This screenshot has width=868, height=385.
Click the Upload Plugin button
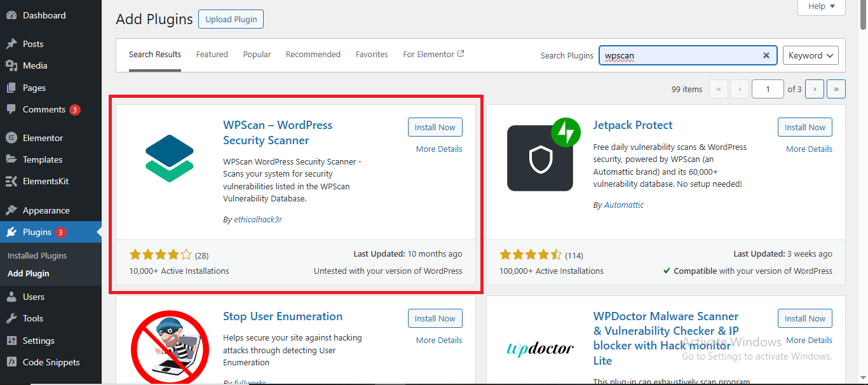[x=231, y=19]
